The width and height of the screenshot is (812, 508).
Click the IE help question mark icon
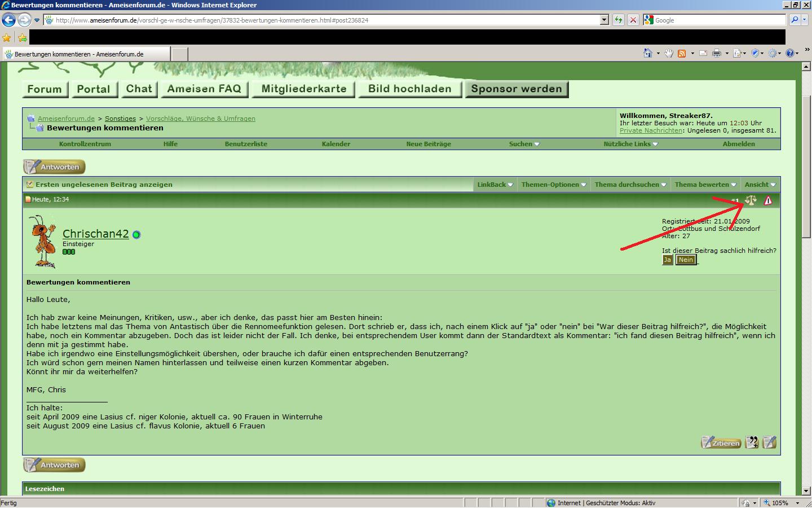(x=790, y=53)
